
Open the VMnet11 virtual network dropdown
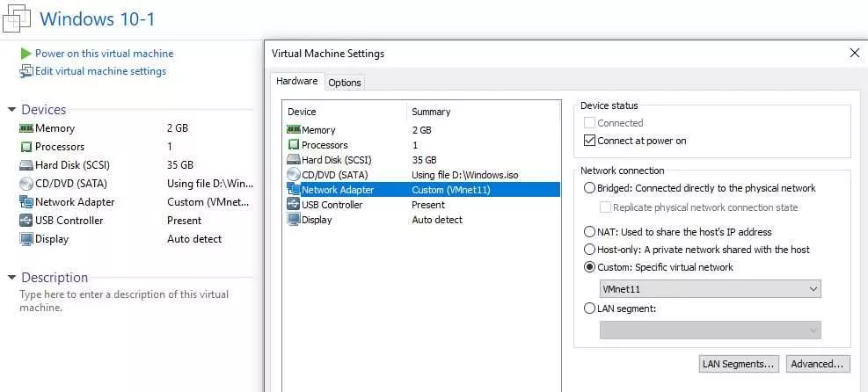click(x=711, y=288)
